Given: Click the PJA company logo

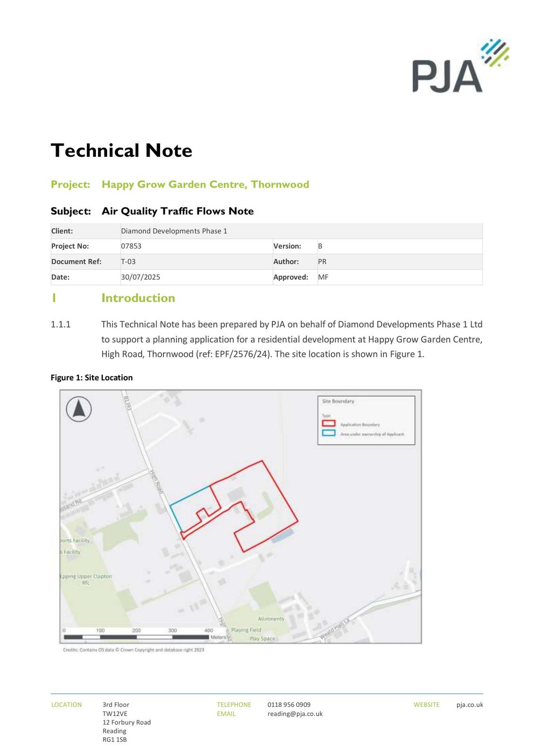Looking at the screenshot, I should 460,67.
